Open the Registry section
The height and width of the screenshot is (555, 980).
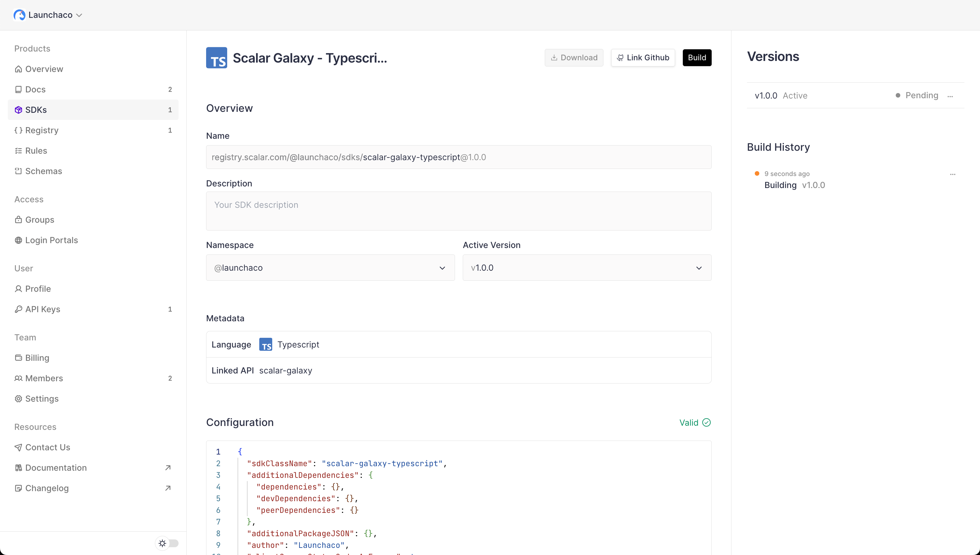click(93, 130)
